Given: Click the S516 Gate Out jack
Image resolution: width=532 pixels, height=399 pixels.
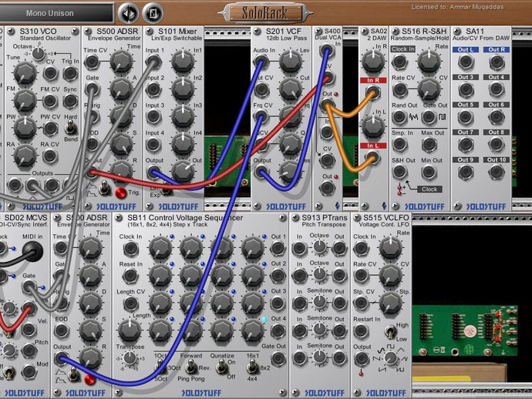Looking at the screenshot, I should 429,117.
